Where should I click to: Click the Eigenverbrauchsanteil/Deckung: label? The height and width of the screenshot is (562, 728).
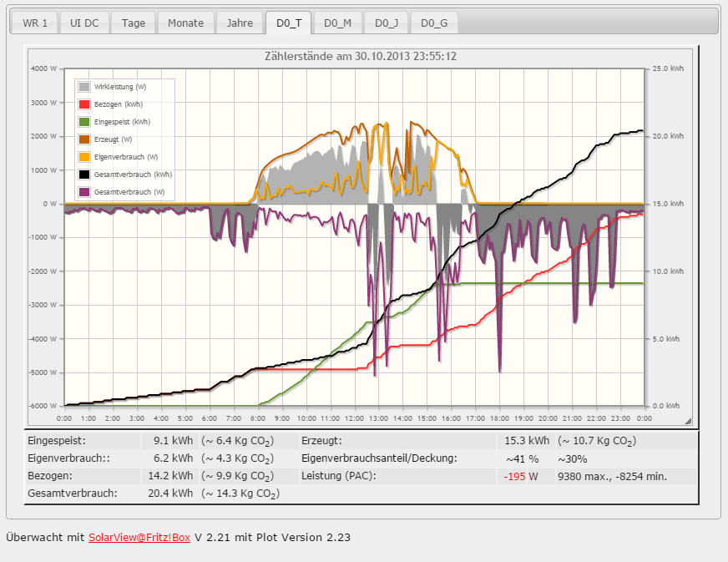tap(379, 458)
